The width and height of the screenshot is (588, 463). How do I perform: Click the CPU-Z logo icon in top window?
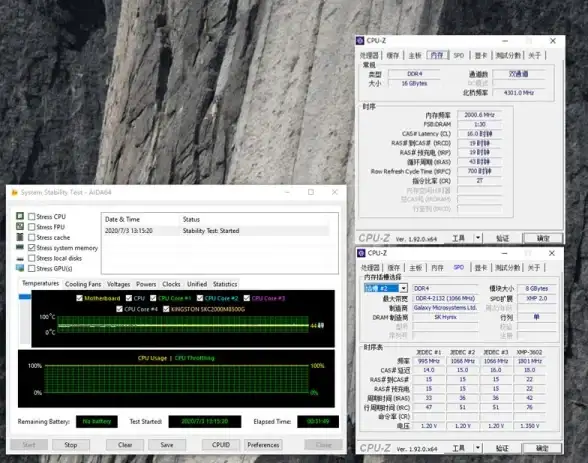360,40
